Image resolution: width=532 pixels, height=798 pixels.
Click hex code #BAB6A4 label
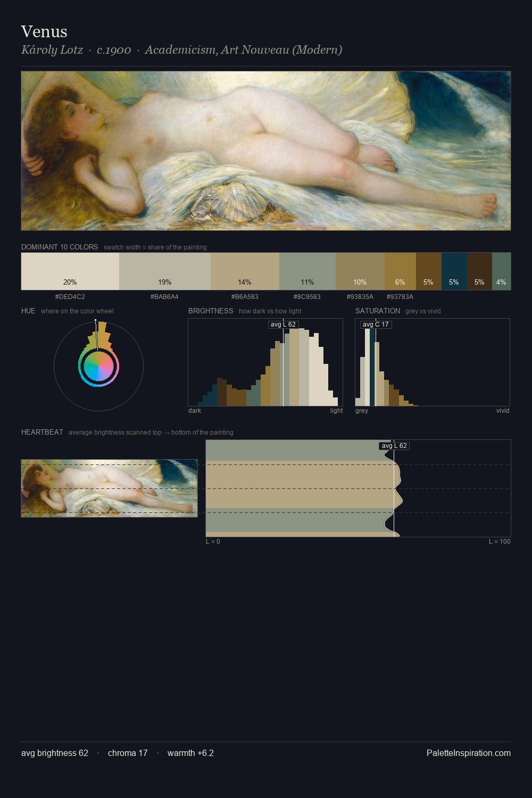coord(164,297)
